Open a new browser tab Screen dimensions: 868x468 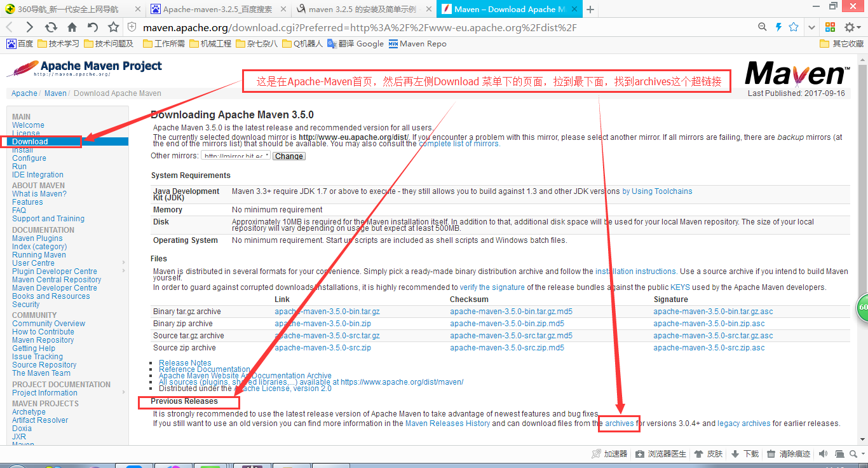click(590, 10)
